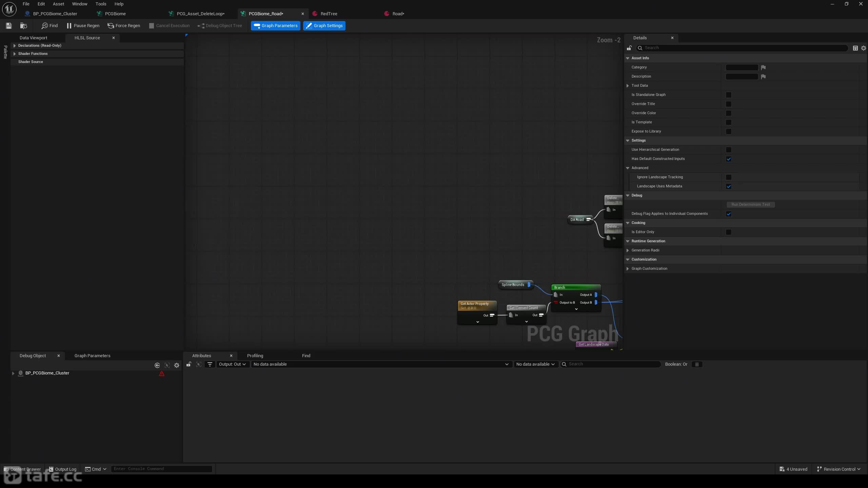This screenshot has height=488, width=868.
Task: Enable Use Hierarchical Generation checkbox
Action: (x=728, y=150)
